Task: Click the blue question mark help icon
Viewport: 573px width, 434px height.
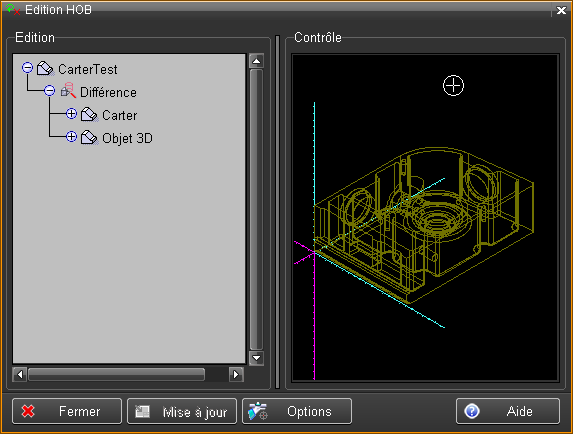Action: click(472, 411)
